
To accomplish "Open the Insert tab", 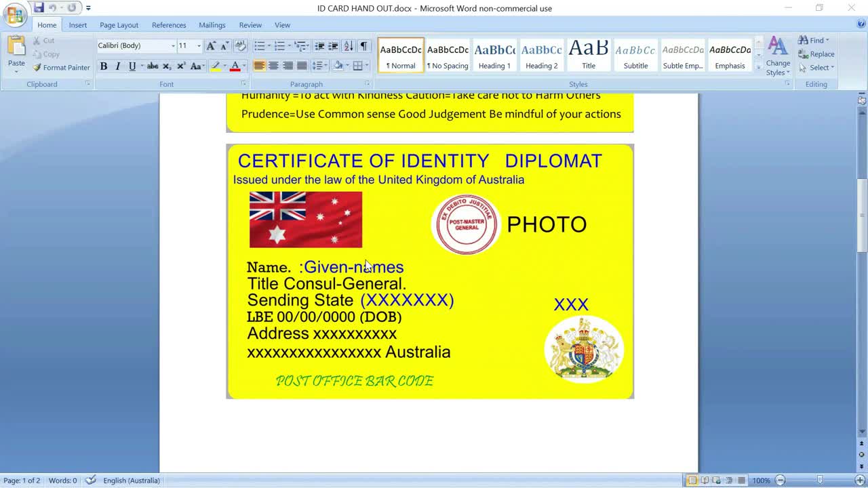I will (77, 25).
